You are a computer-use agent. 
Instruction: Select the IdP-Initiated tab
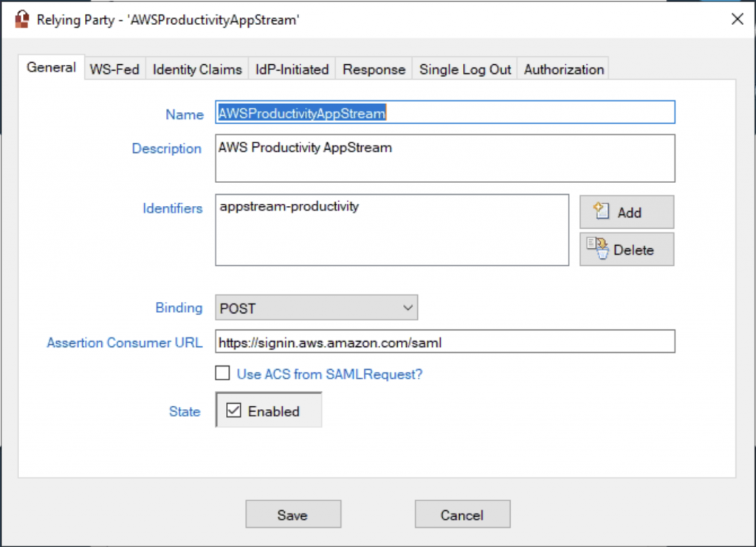[291, 69]
